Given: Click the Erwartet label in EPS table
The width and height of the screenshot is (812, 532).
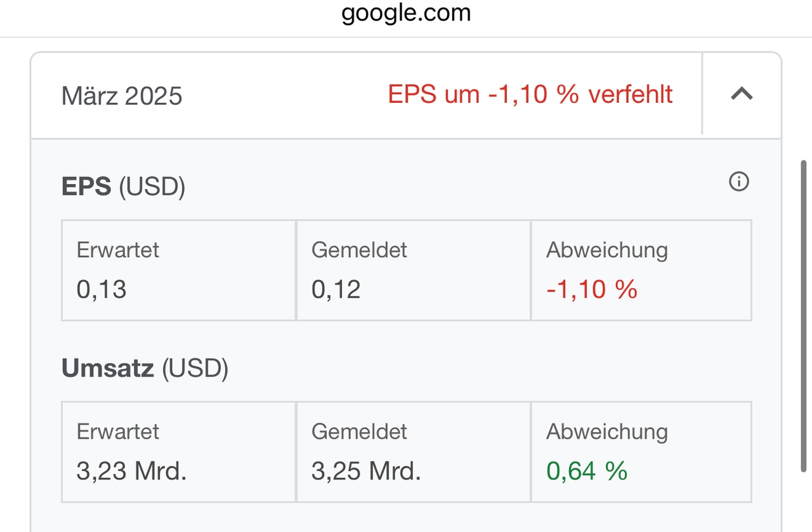Looking at the screenshot, I should click(118, 250).
